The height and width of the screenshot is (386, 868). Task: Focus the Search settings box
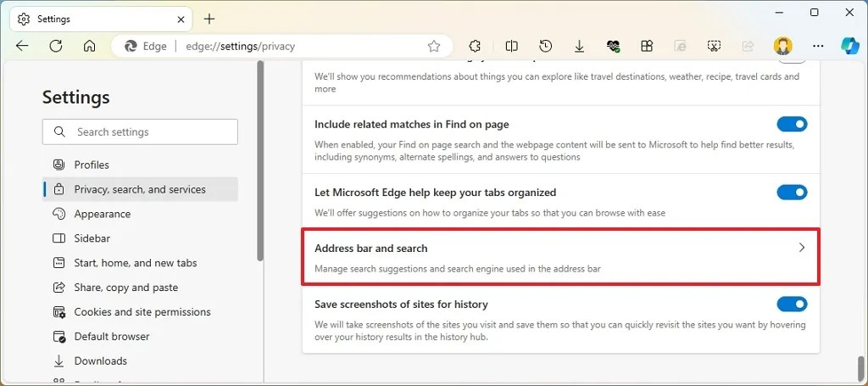pos(140,131)
